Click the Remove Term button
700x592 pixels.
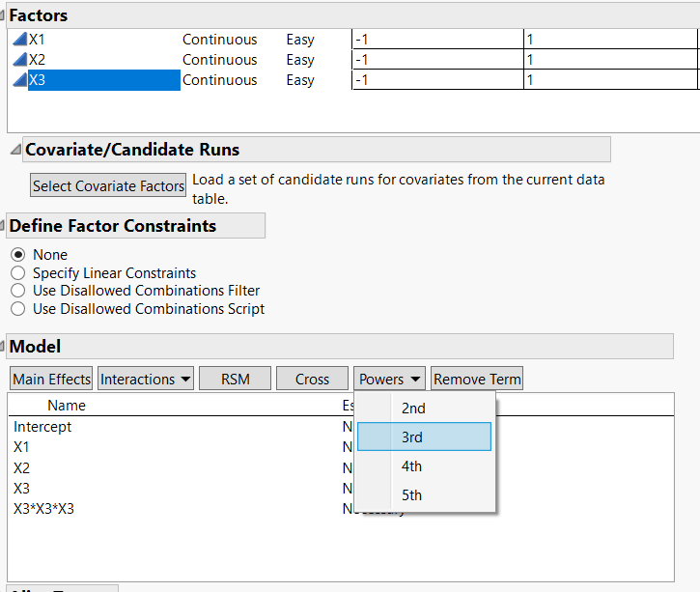point(477,380)
